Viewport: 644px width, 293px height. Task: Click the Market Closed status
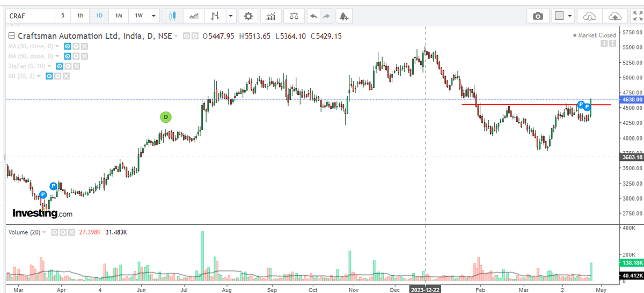tap(595, 35)
